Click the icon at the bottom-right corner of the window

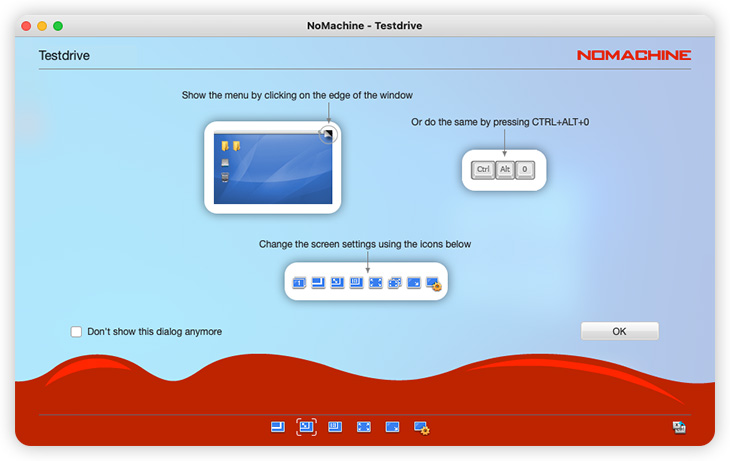679,427
